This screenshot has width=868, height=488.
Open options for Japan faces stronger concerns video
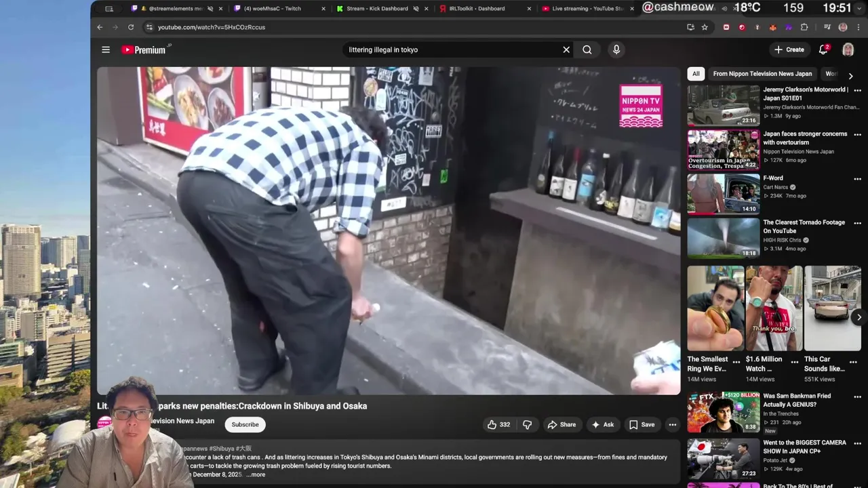pyautogui.click(x=857, y=135)
